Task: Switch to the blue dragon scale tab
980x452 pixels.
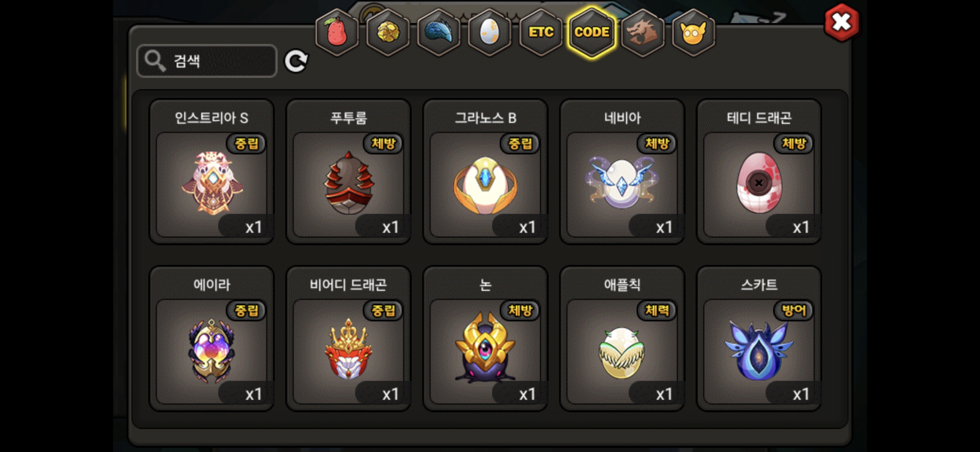Action: pos(438,32)
